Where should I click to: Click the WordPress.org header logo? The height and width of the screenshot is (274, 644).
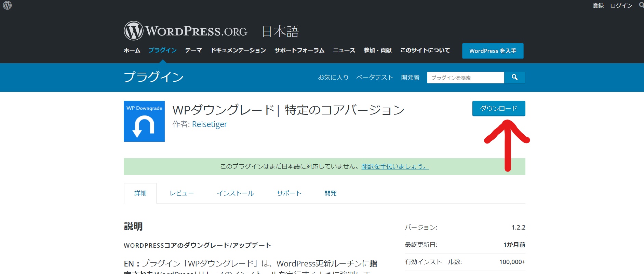point(186,31)
